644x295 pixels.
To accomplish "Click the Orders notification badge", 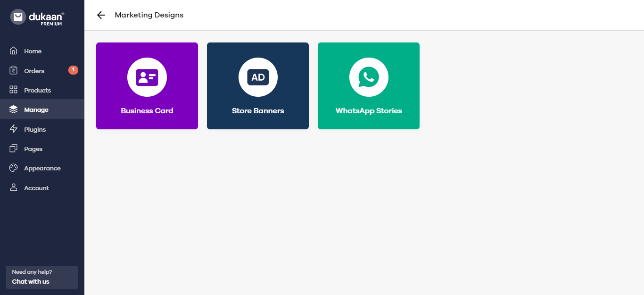I will pos(73,70).
